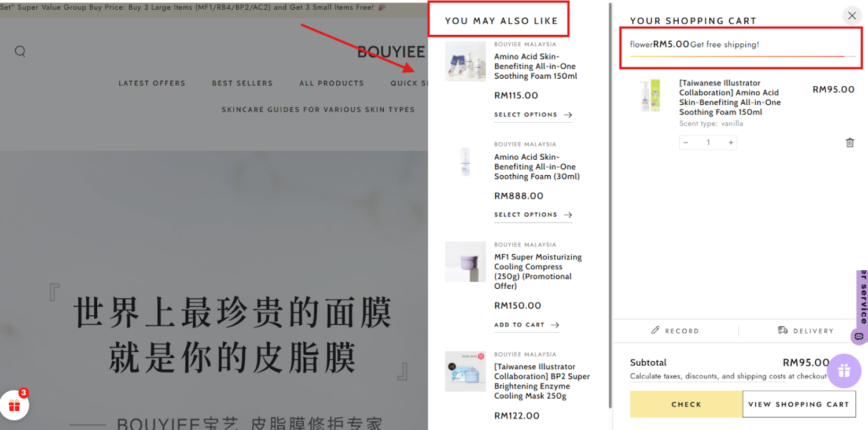Click the Check checkout button
868x430 pixels.
click(686, 404)
